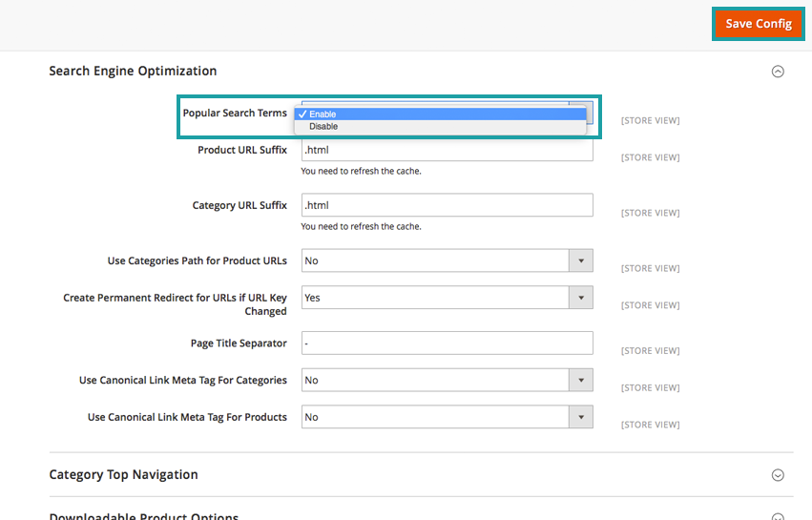This screenshot has width=812, height=520.
Task: Open Canonical Link Meta Tag For Products dropdown
Action: point(447,417)
